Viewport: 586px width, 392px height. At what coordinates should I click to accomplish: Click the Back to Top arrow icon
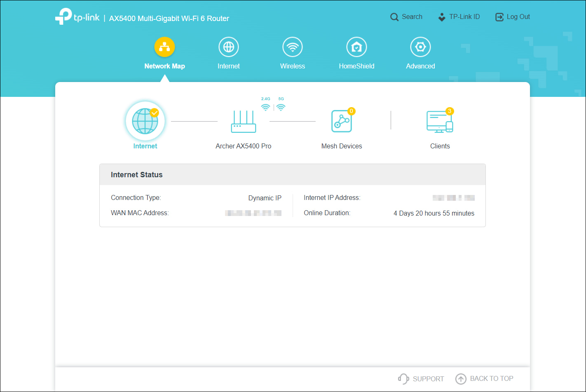461,378
